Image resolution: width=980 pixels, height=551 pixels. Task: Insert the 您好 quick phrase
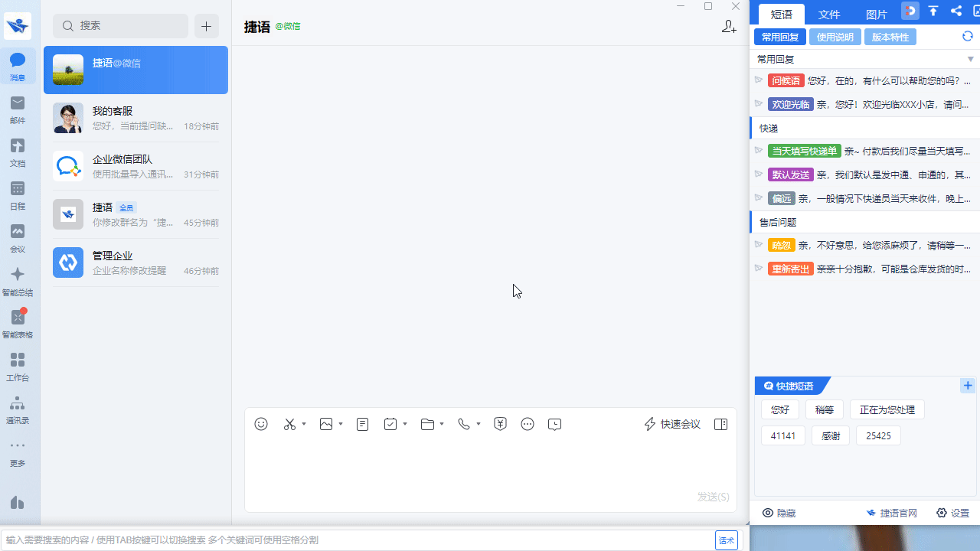780,409
